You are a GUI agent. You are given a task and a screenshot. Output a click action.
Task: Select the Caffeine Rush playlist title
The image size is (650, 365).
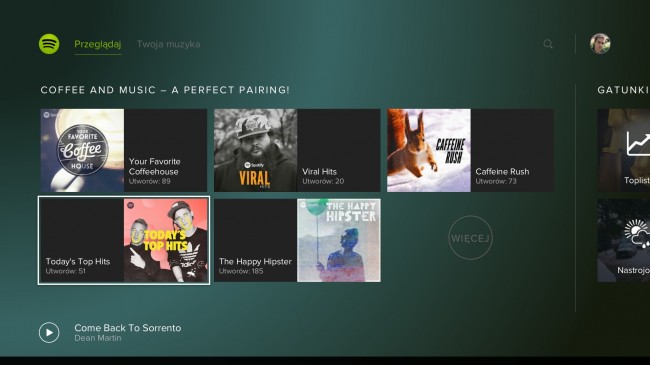[x=502, y=171]
